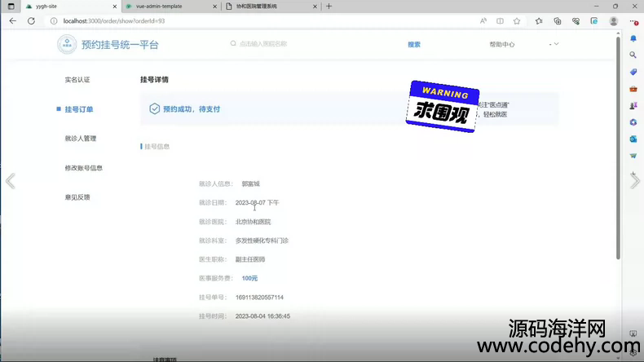644x362 pixels.
Task: Add page to favorites star icon
Action: pos(517,21)
